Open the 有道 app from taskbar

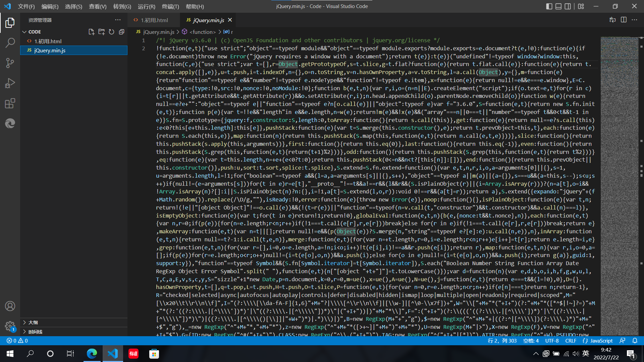point(133,354)
